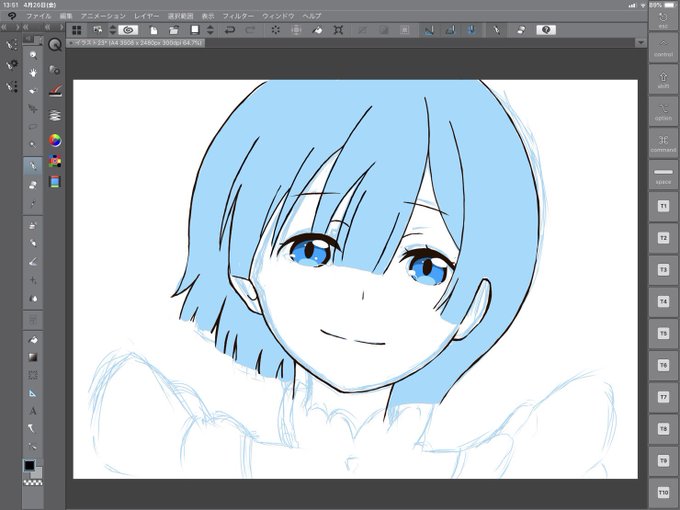Open the レイヤー menu
680x510 pixels.
coord(147,16)
